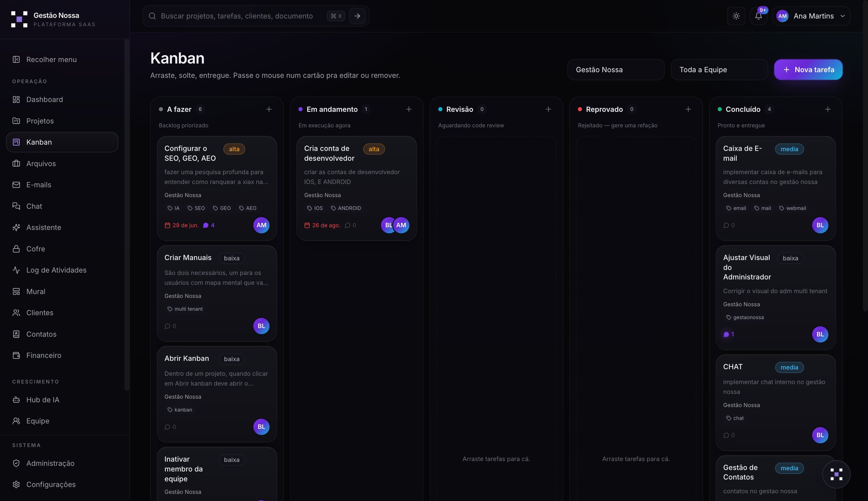Viewport: 868px width, 501px height.
Task: Add a task to Reprovado column
Action: (x=688, y=109)
